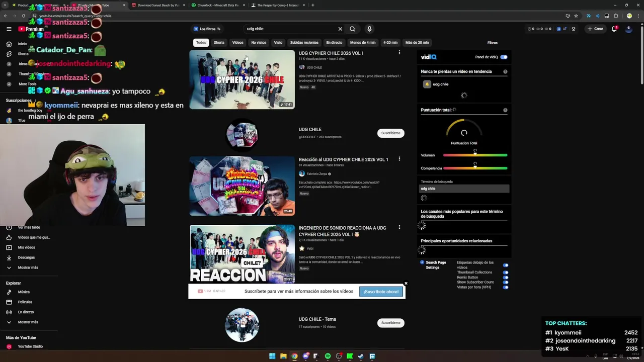Open the Fabritzio Zerpa channel link
This screenshot has height=362, width=644.
pyautogui.click(x=317, y=174)
